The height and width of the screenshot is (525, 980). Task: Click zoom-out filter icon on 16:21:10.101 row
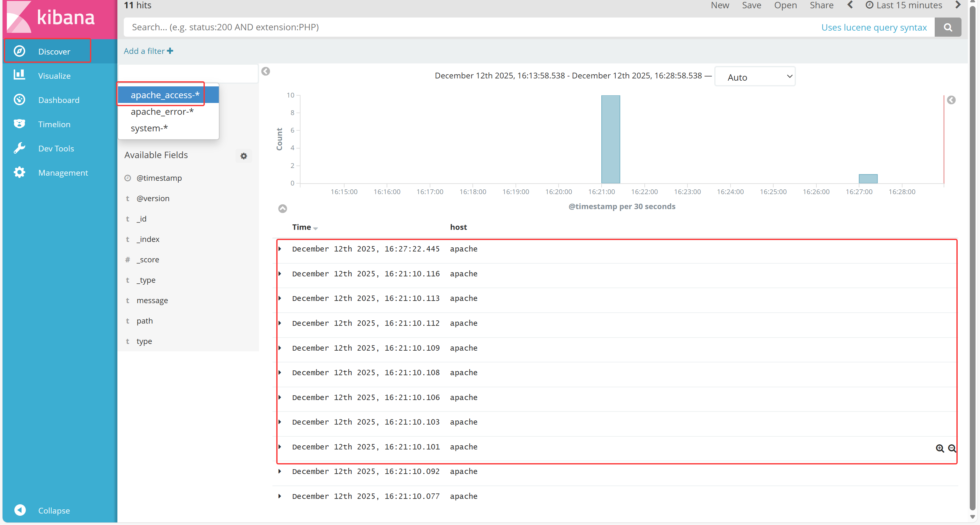click(952, 448)
